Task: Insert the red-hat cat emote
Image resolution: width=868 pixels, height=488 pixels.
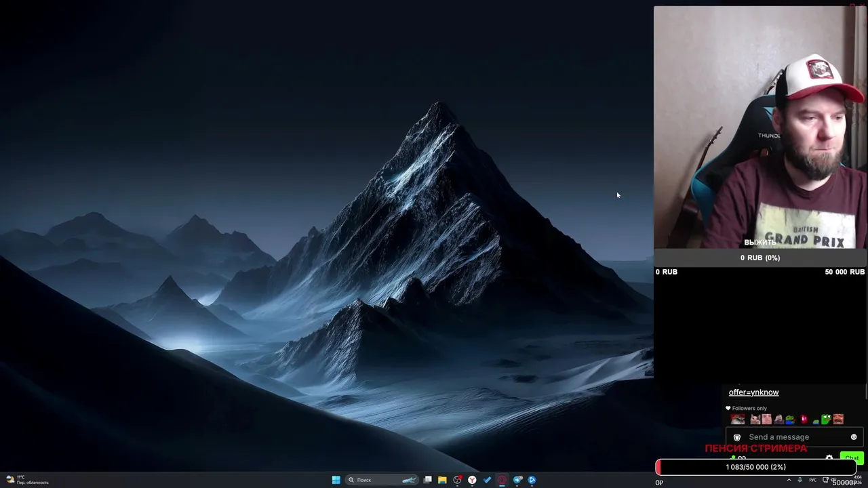Action: (738, 419)
